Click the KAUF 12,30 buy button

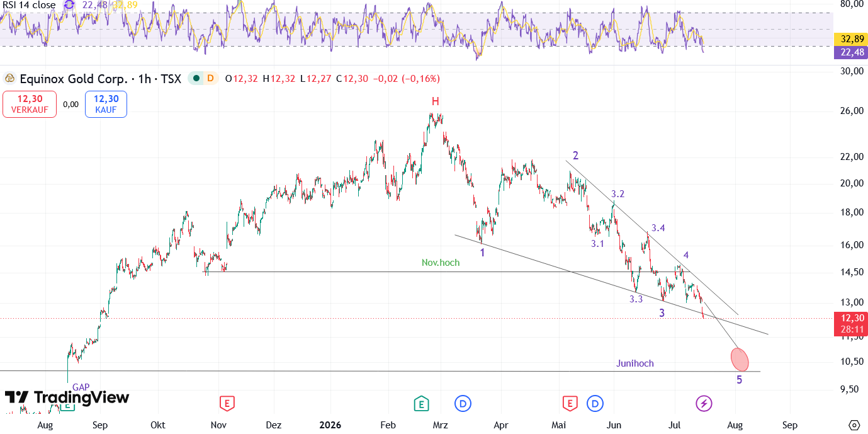click(106, 104)
